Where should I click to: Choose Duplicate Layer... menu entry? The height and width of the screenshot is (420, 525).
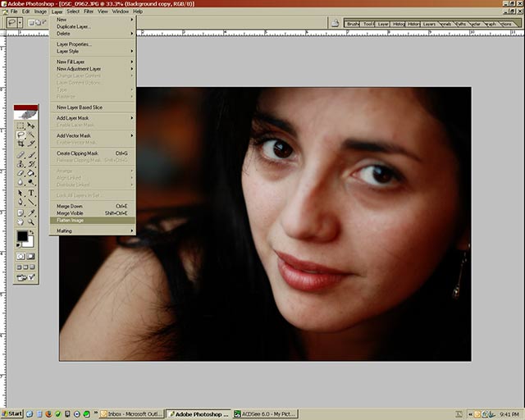pos(93,27)
